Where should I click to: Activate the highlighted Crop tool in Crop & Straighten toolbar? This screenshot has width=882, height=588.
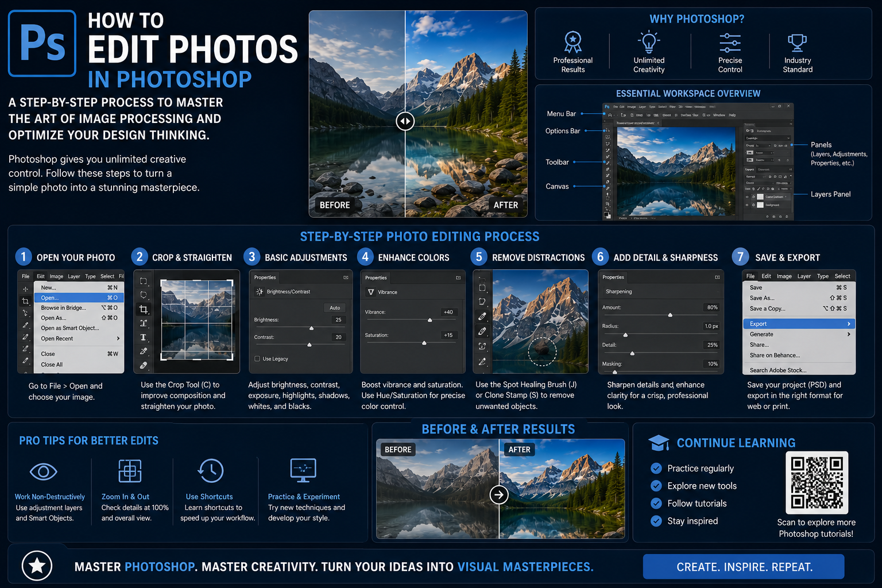[144, 310]
